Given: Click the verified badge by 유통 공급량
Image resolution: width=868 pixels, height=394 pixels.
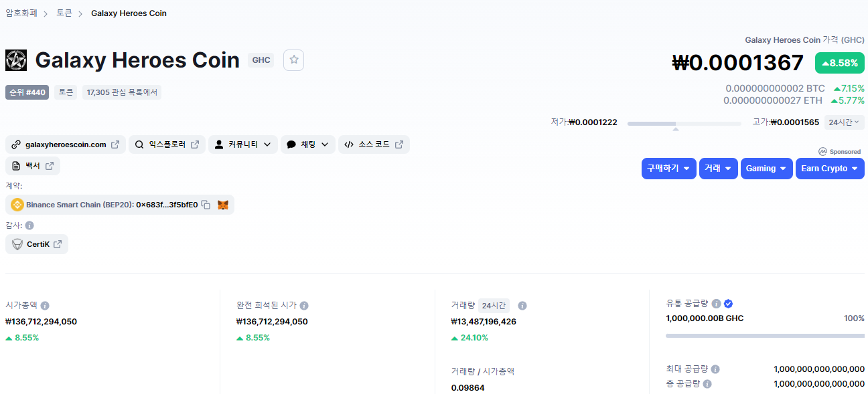Looking at the screenshot, I should (x=729, y=304).
